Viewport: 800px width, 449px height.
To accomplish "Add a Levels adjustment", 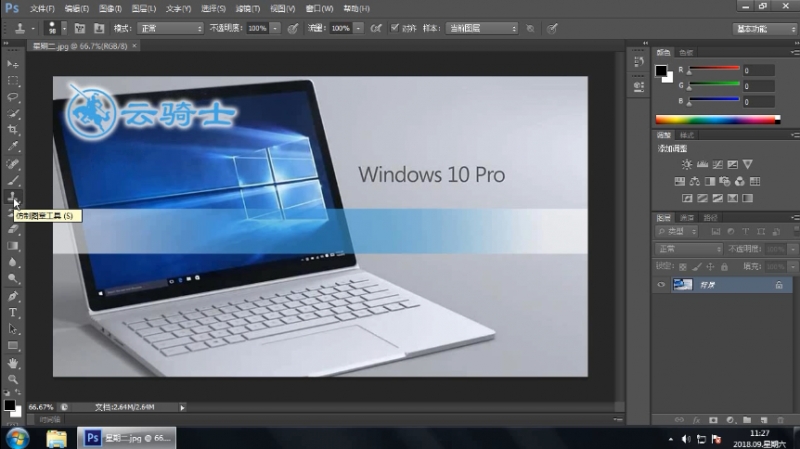I will 703,164.
